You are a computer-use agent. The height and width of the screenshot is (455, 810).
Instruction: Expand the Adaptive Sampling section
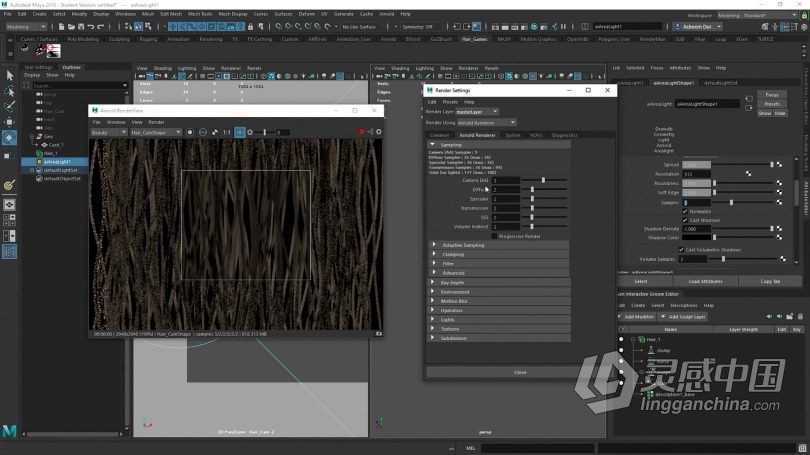pyautogui.click(x=434, y=245)
